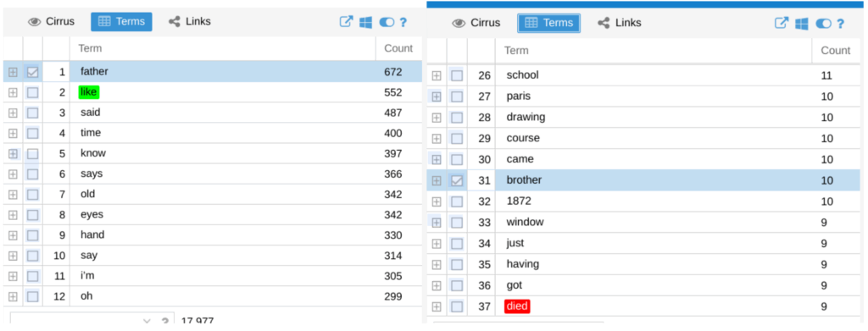The image size is (868, 331).
Task: Click the term said in the list
Action: click(x=90, y=113)
